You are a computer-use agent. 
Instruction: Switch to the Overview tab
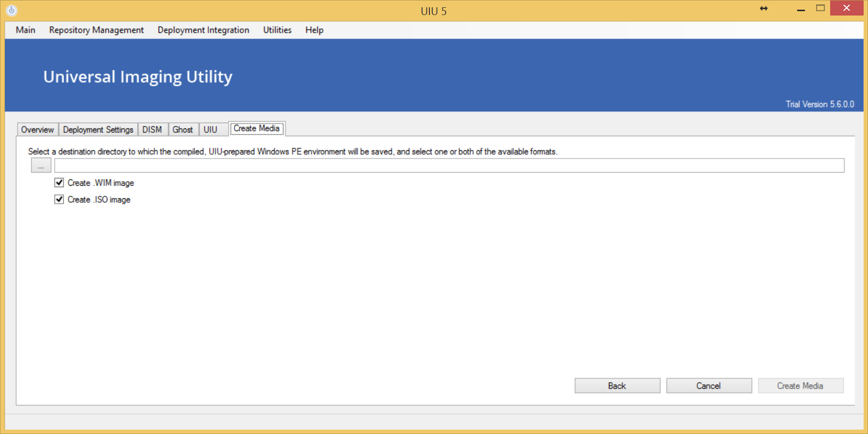[38, 129]
